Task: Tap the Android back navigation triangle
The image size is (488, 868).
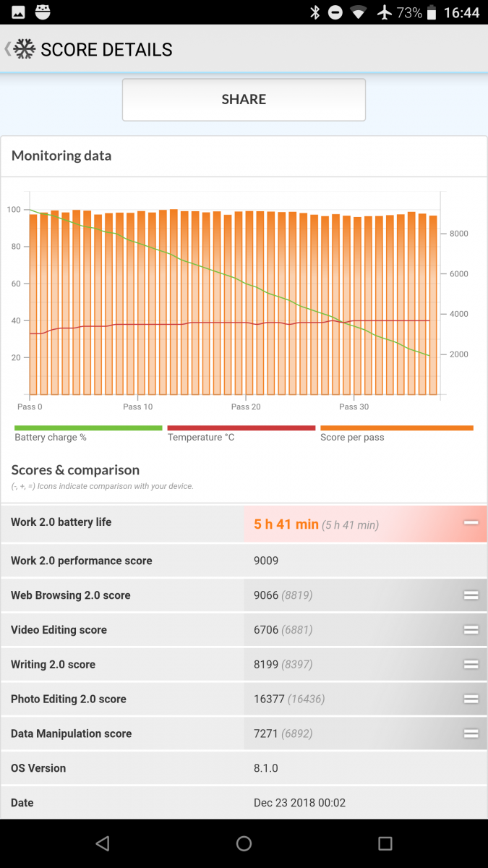Action: pos(103,843)
